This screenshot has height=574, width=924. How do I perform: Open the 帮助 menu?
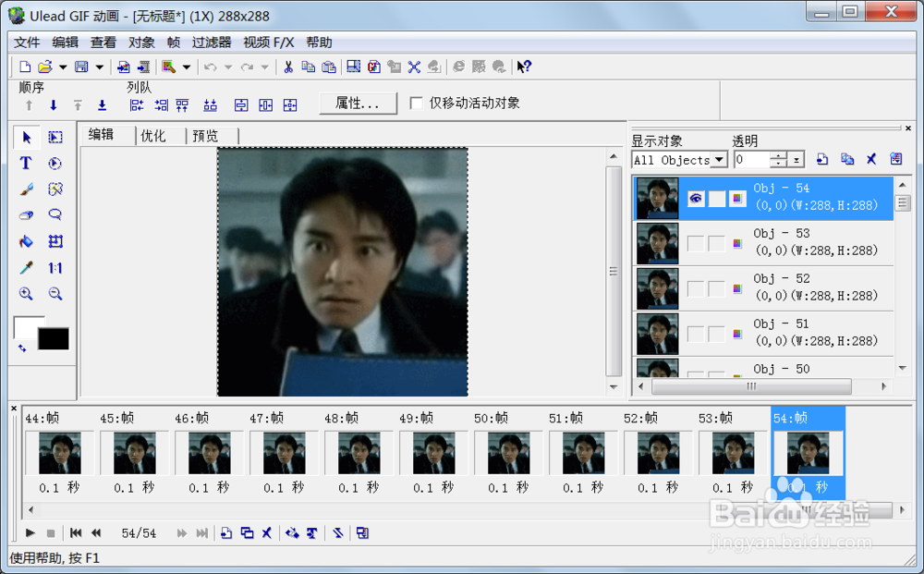(319, 43)
